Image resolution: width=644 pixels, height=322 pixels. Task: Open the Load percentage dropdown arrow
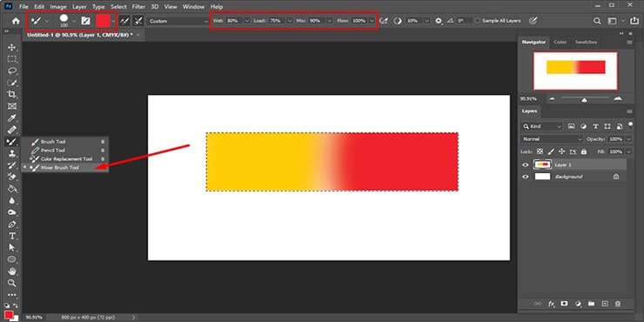[x=290, y=21]
